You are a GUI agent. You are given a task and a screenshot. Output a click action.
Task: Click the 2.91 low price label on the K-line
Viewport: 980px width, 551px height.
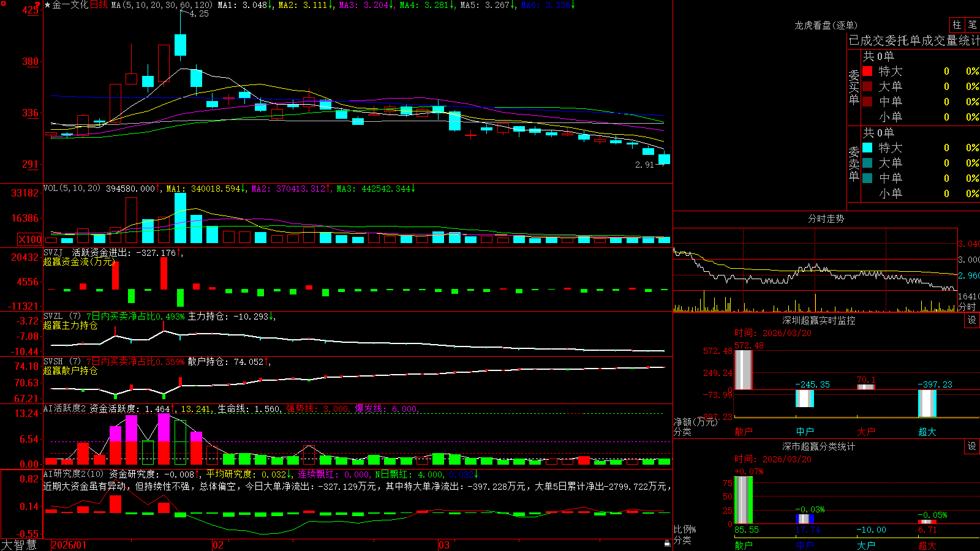coord(645,165)
